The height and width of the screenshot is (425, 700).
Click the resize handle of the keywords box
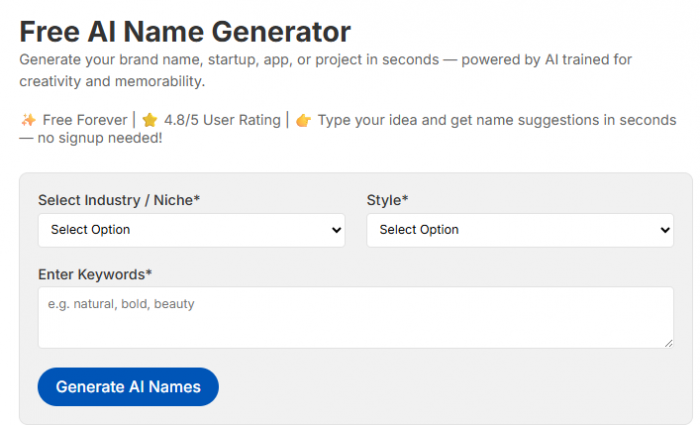coord(668,343)
